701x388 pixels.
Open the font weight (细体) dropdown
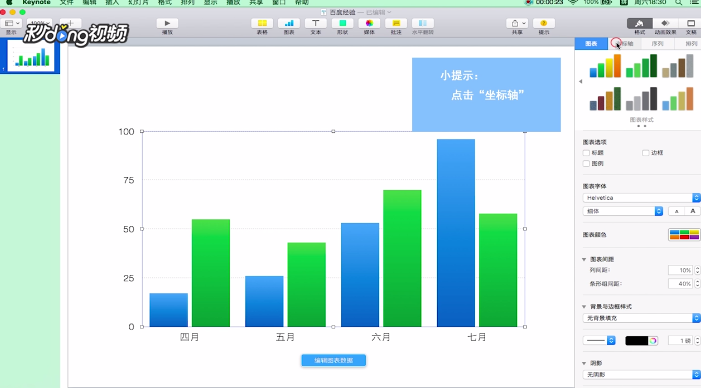tap(623, 211)
